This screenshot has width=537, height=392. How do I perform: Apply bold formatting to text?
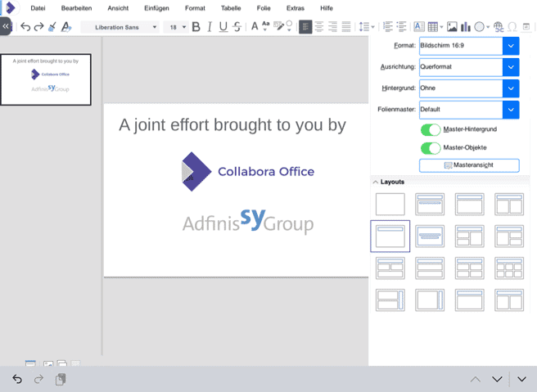[196, 27]
